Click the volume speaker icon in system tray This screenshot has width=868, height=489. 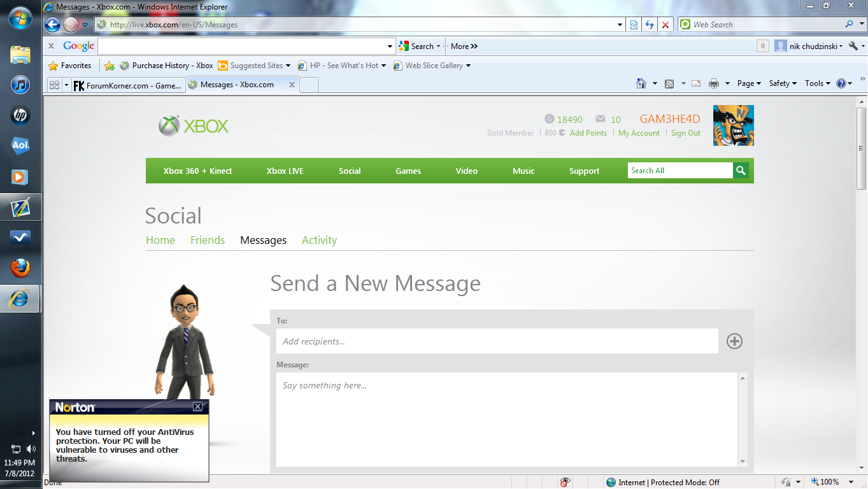point(31,450)
